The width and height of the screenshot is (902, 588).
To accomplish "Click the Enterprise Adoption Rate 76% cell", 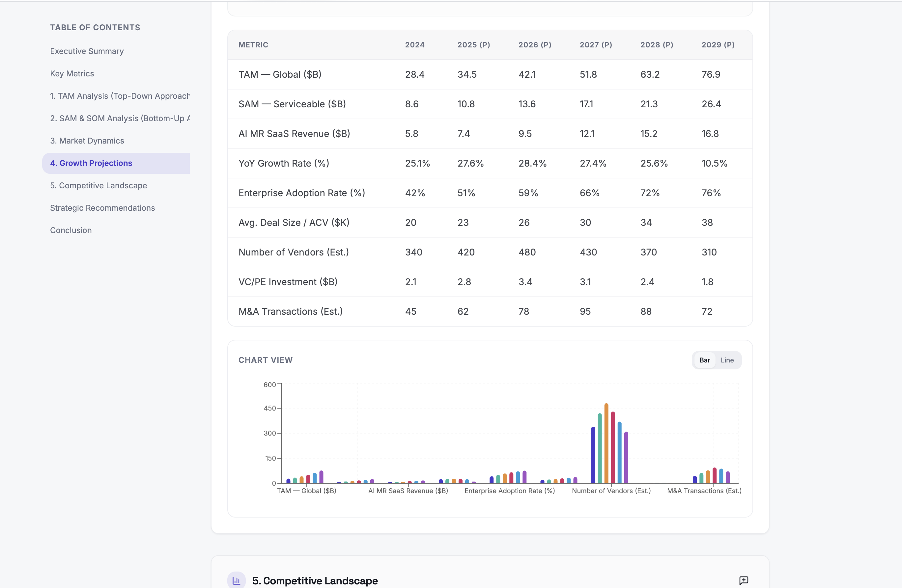I will (711, 193).
